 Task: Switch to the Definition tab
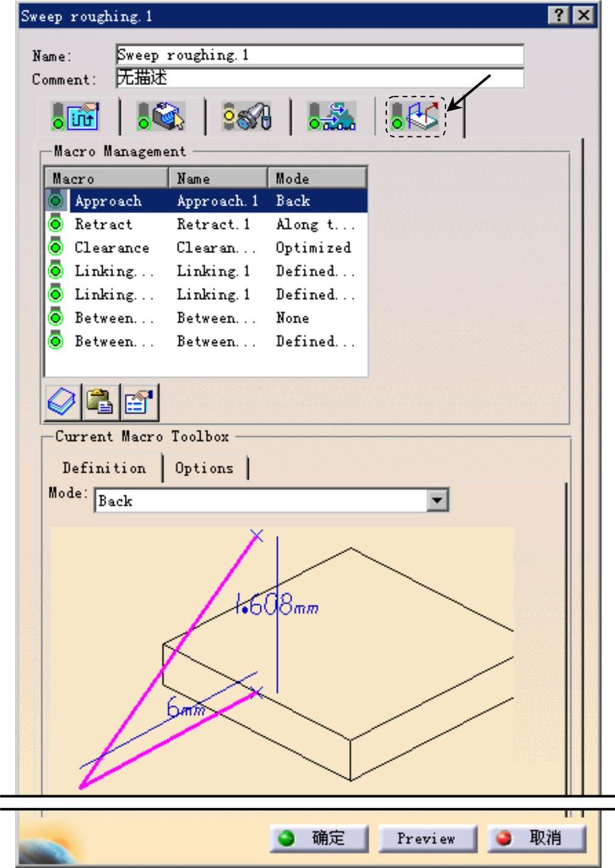(104, 469)
